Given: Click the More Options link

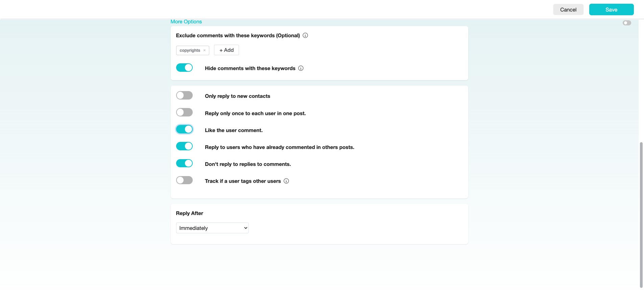Looking at the screenshot, I should pyautogui.click(x=186, y=22).
